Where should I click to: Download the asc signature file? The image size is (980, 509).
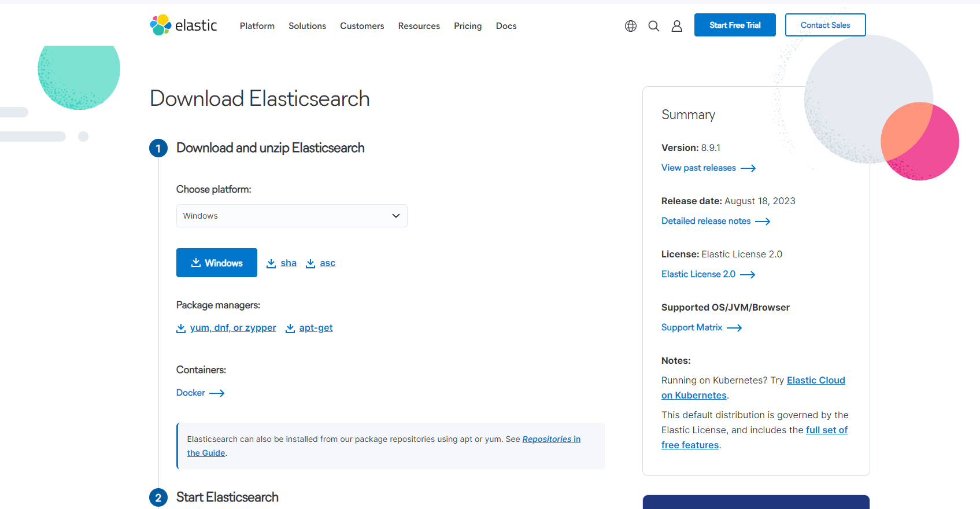click(x=328, y=263)
